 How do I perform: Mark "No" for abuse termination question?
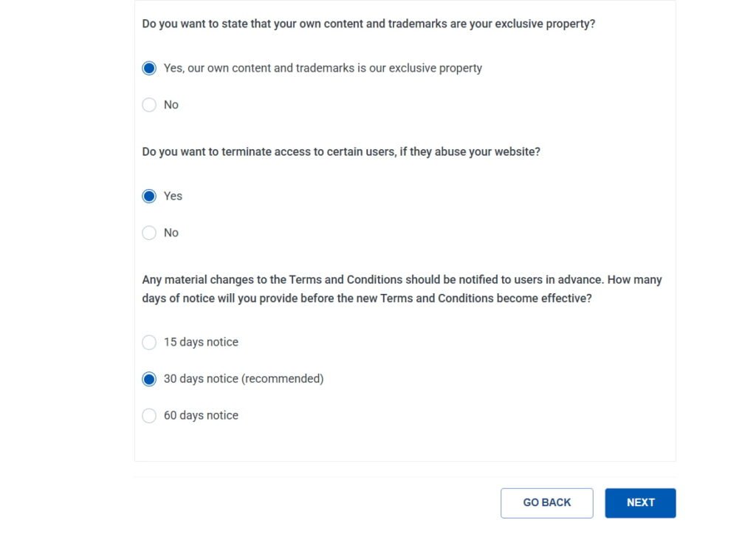click(149, 233)
